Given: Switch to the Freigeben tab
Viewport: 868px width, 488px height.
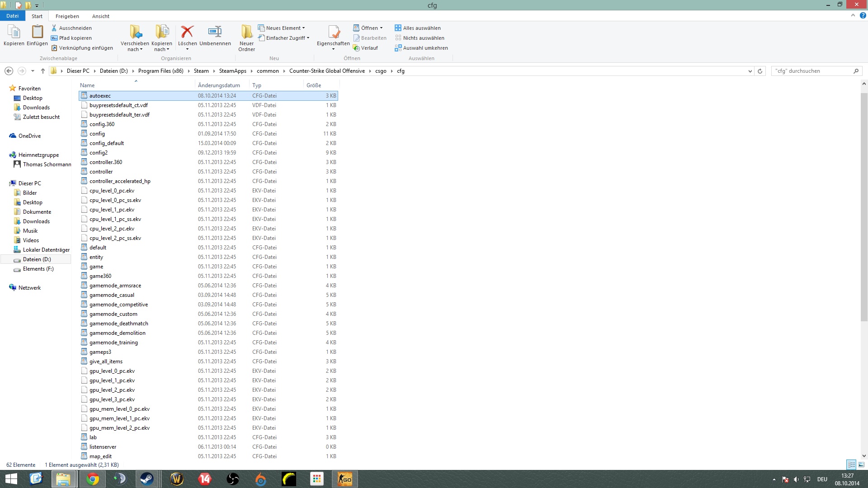Looking at the screenshot, I should tap(67, 16).
